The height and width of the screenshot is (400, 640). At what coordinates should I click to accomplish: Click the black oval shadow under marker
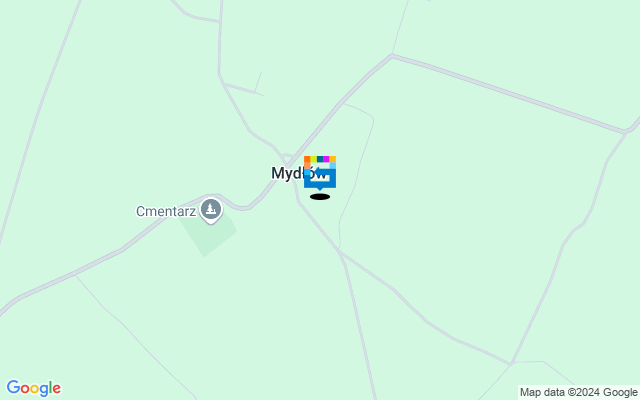[320, 197]
